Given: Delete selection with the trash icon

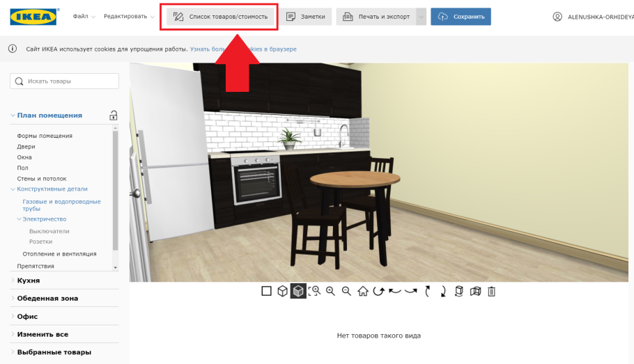Looking at the screenshot, I should click(x=491, y=292).
